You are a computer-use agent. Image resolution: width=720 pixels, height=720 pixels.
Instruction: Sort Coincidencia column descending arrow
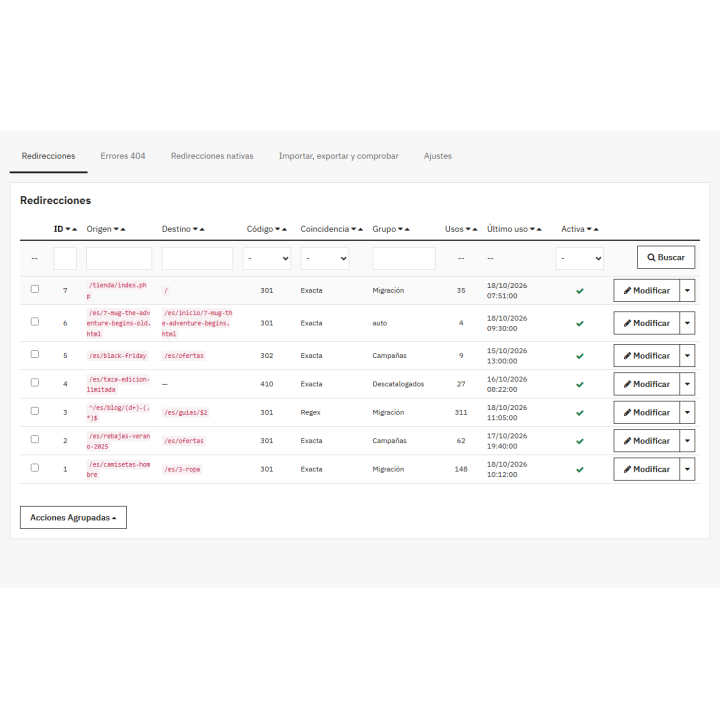click(354, 229)
